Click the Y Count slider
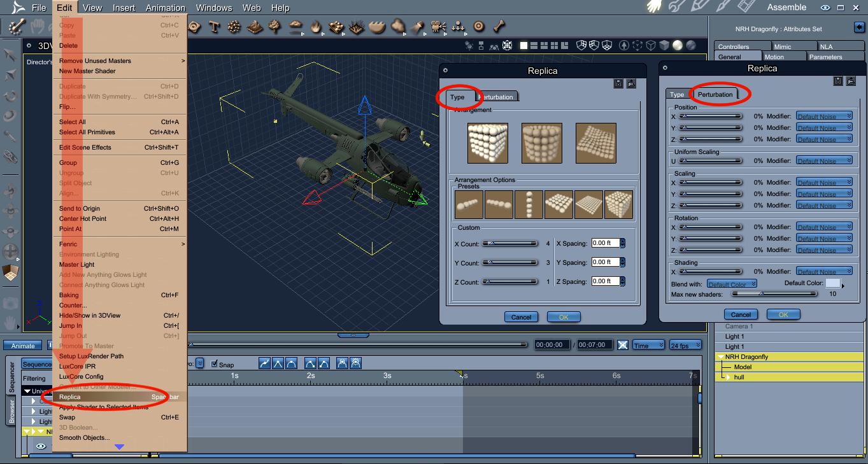 509,263
